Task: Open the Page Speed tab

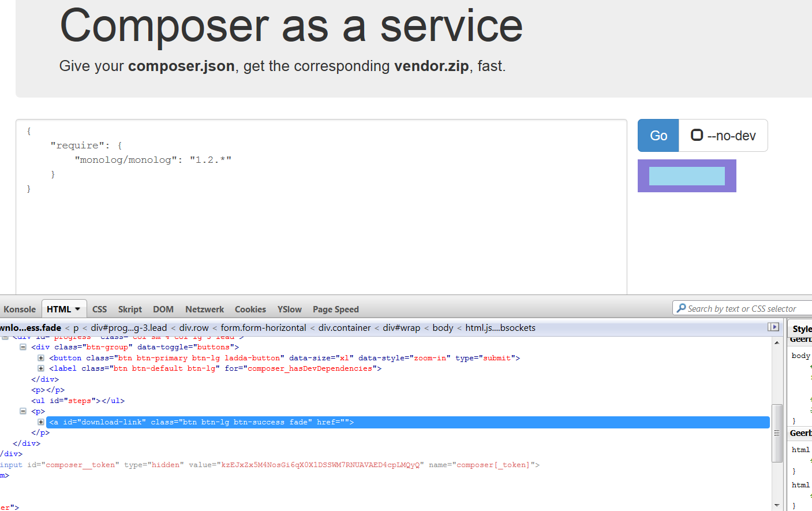Action: click(x=336, y=309)
